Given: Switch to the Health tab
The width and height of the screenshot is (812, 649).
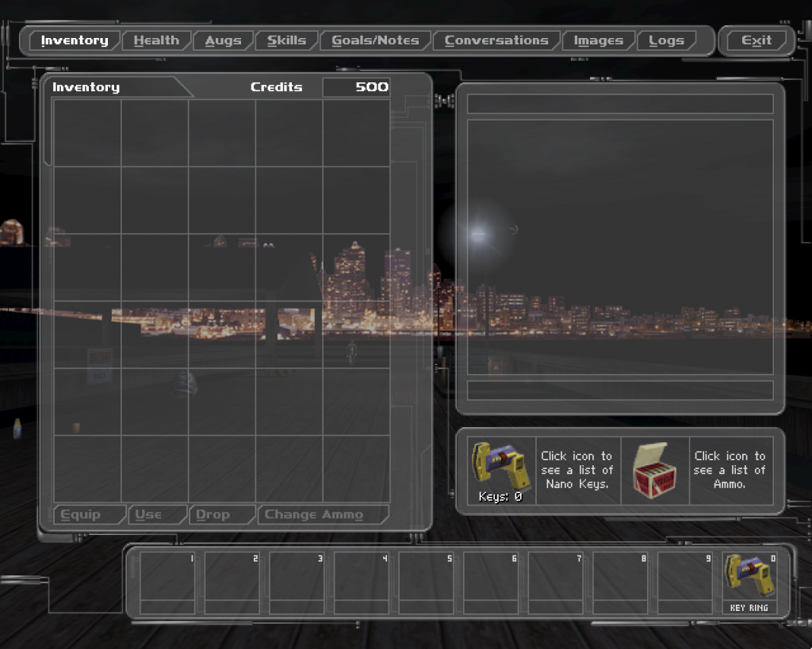Looking at the screenshot, I should [156, 40].
